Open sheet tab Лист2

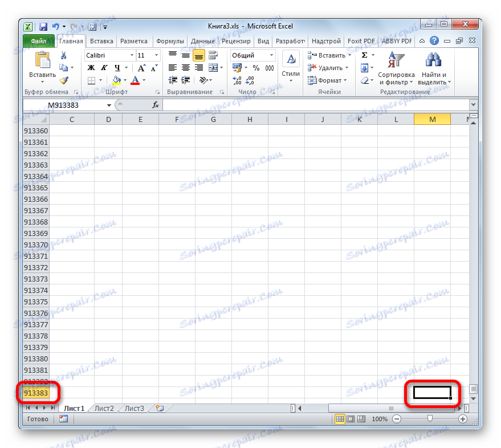(104, 408)
